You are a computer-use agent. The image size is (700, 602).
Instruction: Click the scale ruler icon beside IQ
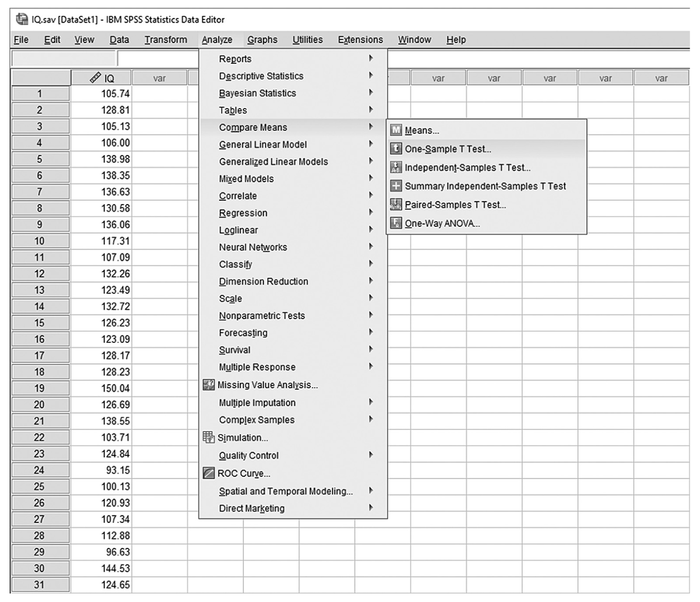pos(95,77)
